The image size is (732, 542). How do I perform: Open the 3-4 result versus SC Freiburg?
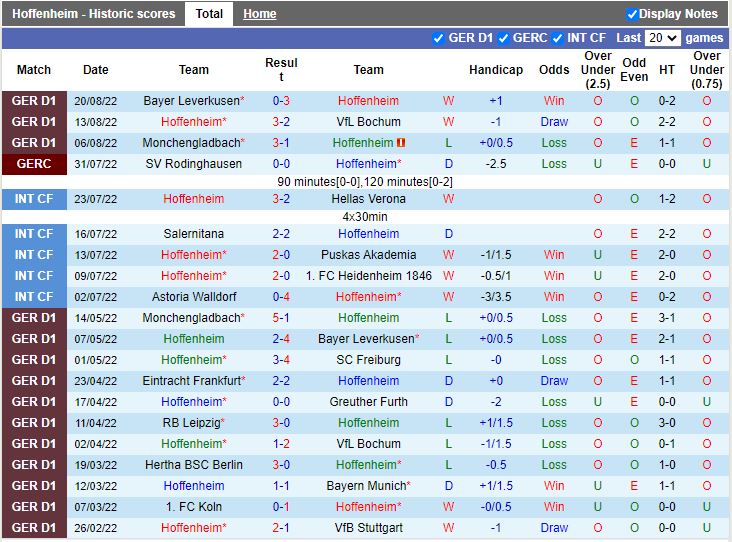pos(281,360)
